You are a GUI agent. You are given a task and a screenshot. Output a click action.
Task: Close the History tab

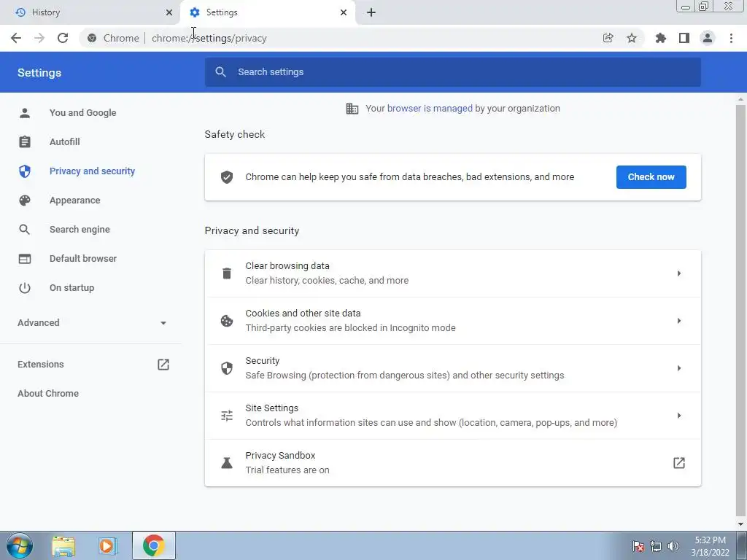point(169,12)
